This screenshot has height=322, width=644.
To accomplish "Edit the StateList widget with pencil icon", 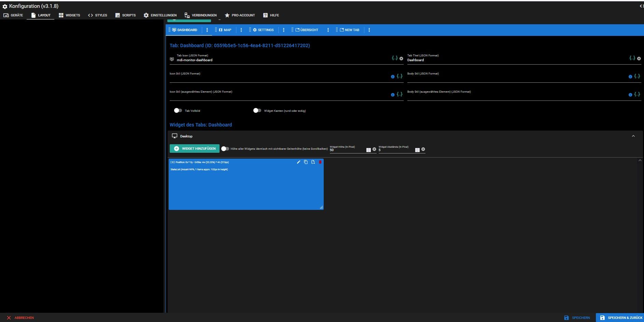I will [x=298, y=162].
